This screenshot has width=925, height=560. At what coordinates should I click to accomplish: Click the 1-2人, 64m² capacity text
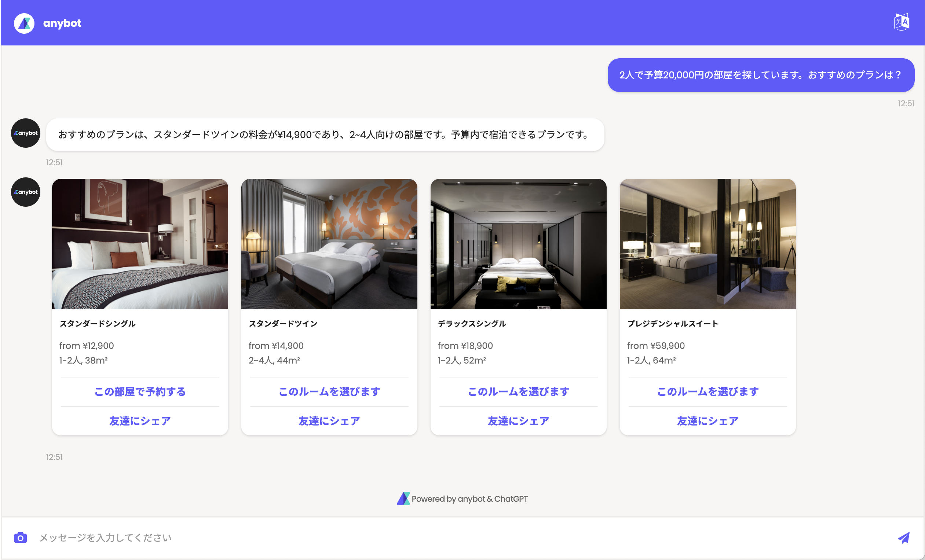click(651, 360)
